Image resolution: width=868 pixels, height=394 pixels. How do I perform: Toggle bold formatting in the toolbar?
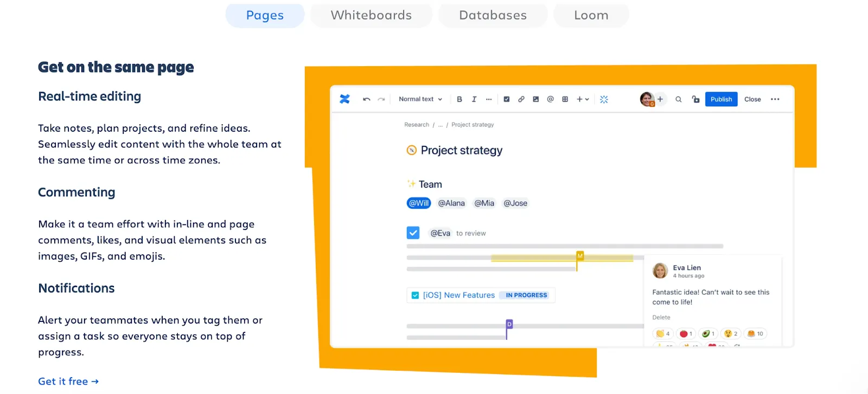tap(459, 99)
